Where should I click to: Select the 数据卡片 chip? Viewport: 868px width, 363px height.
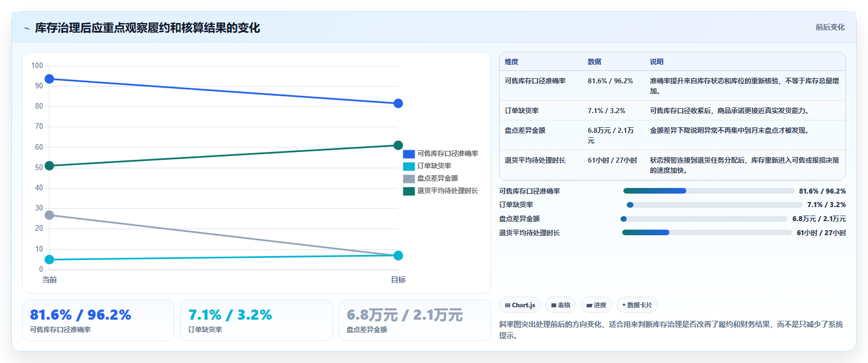(x=637, y=305)
